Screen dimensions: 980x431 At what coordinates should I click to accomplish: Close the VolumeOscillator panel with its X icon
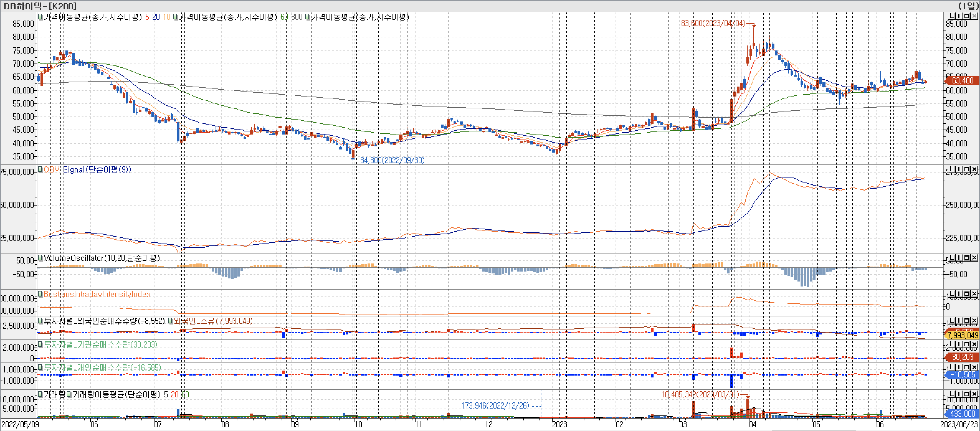975,258
